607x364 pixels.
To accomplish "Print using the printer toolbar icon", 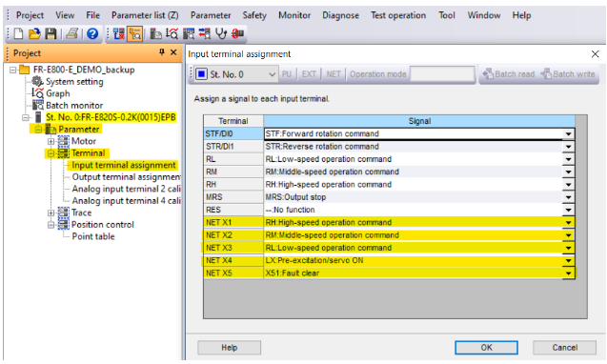I will (x=72, y=33).
